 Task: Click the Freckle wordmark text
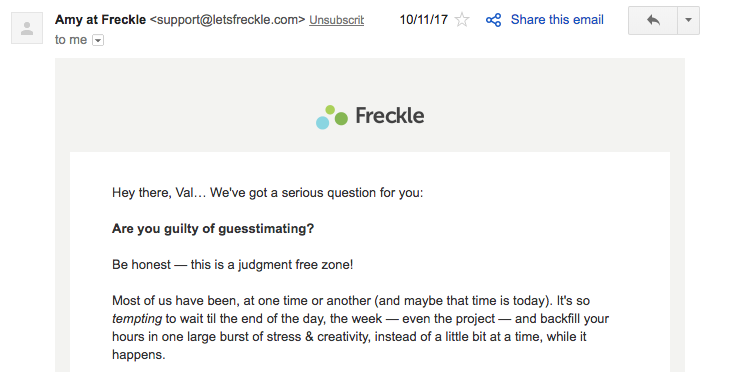tap(390, 115)
